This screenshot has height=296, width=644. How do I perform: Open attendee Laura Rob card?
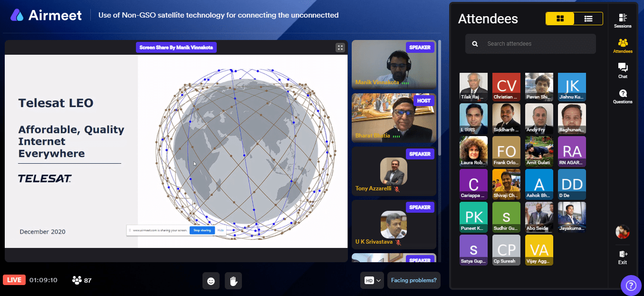[473, 151]
